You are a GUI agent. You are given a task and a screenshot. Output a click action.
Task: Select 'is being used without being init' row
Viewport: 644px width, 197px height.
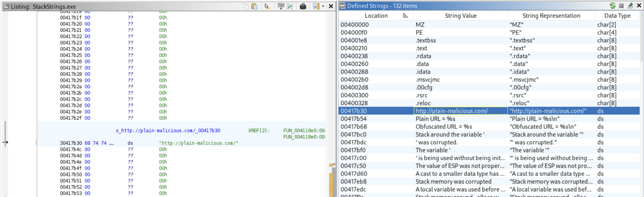(489, 158)
